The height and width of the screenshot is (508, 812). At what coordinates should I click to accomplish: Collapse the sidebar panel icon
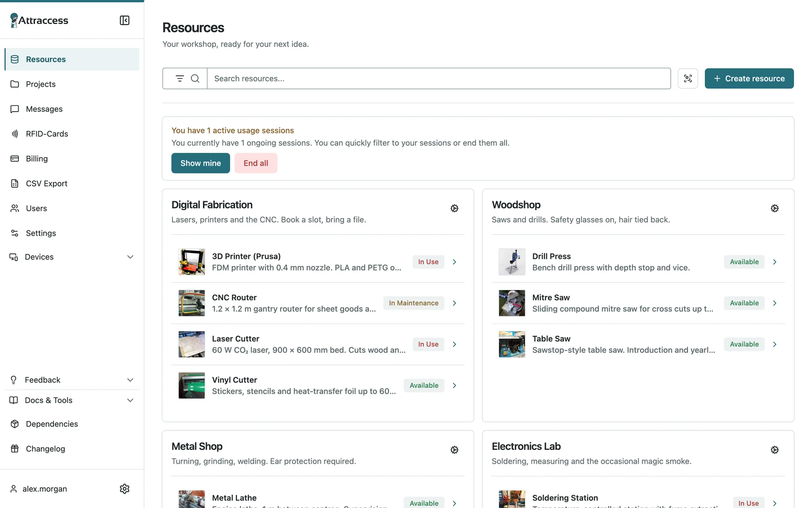coord(125,20)
